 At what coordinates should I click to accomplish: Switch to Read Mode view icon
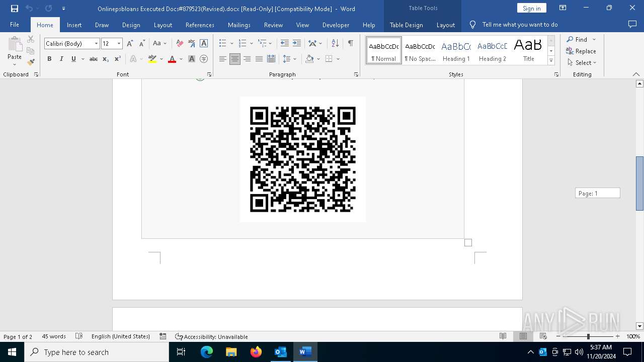tap(503, 336)
